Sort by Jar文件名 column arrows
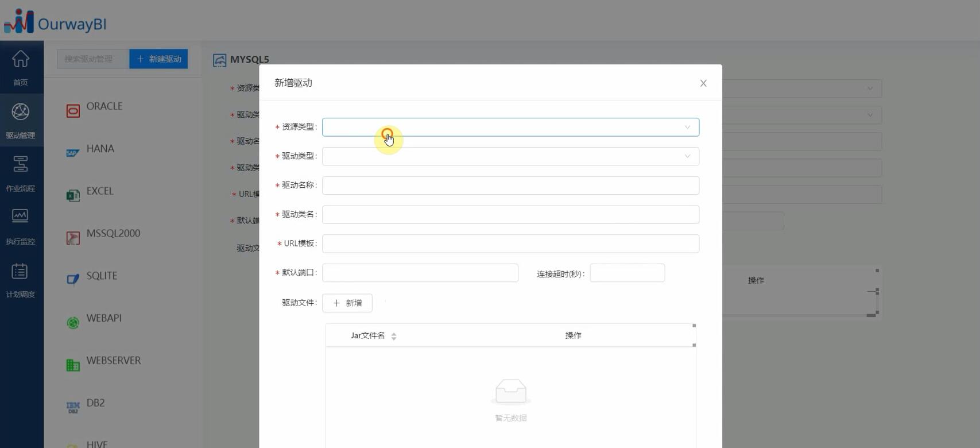Viewport: 980px width, 448px height. pyautogui.click(x=394, y=337)
